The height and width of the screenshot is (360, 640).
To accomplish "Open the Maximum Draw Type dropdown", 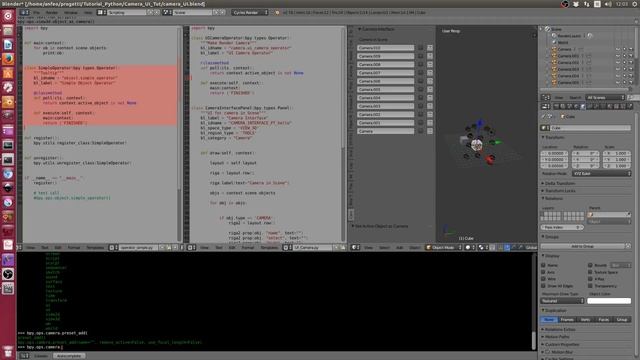I will click(562, 301).
